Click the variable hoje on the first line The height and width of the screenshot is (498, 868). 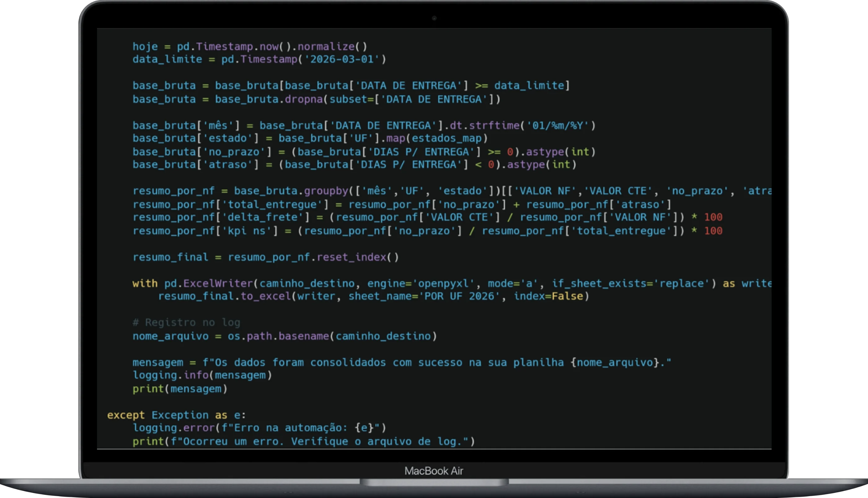tap(145, 46)
